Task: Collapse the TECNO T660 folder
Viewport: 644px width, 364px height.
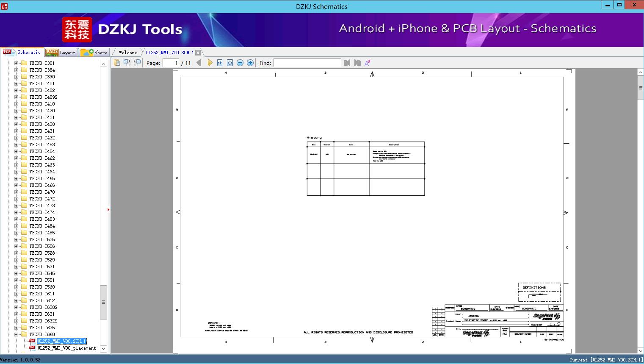Action: (16, 334)
